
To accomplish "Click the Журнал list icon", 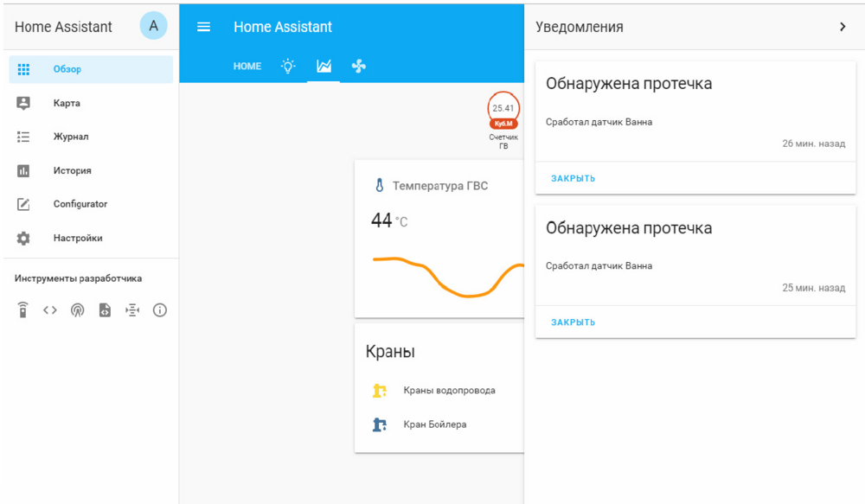I will pos(23,137).
